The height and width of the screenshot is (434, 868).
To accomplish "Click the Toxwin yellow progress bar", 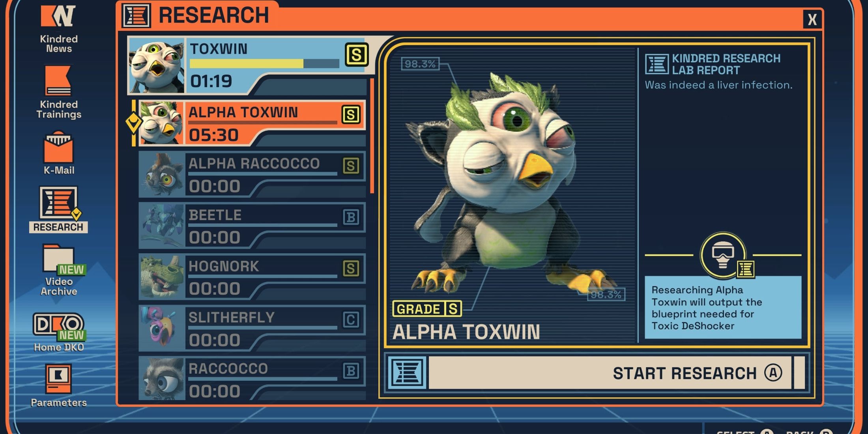I will pyautogui.click(x=264, y=64).
